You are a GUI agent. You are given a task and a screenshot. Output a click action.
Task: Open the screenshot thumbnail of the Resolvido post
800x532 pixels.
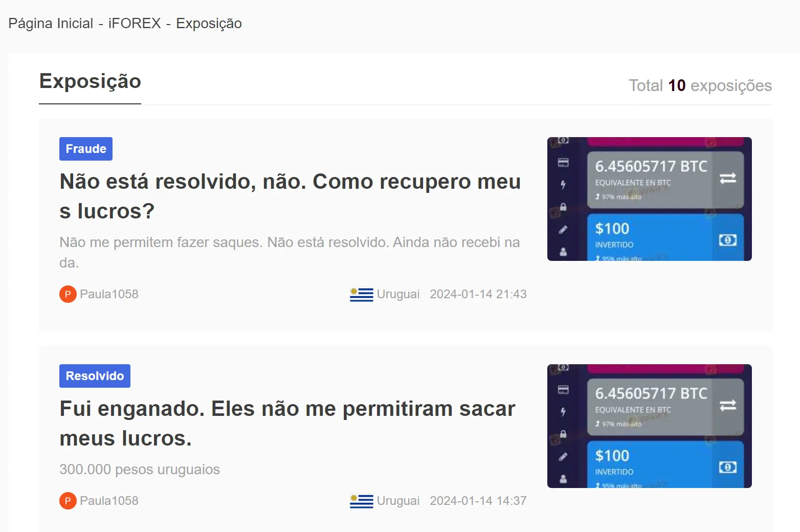(x=650, y=426)
